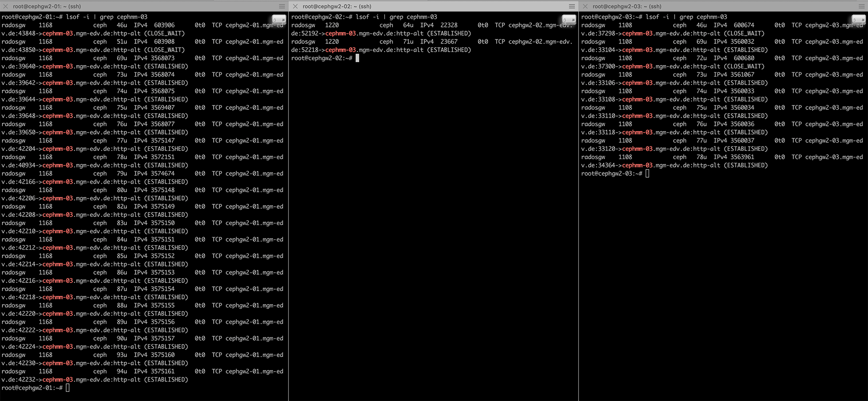Close the cephgw2-01 terminal pane
868x401 pixels.
tap(6, 6)
